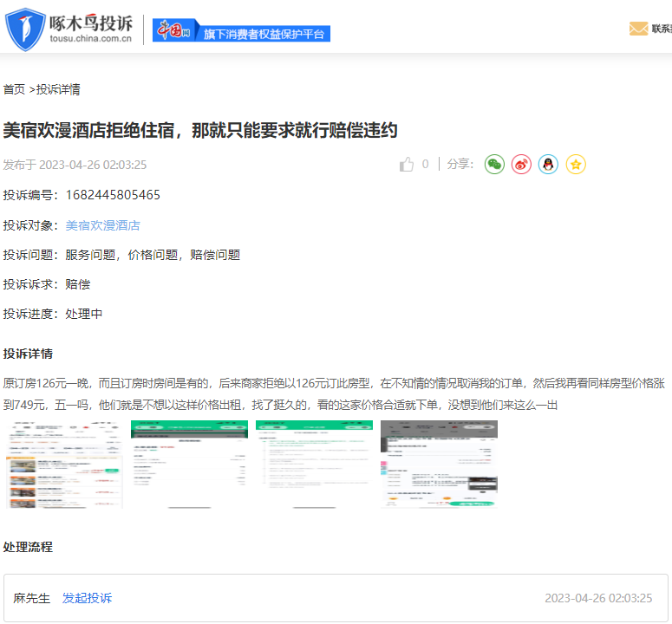Click the process timestamp 2023-04-26 02:03:25
Image resolution: width=672 pixels, height=624 pixels.
598,598
